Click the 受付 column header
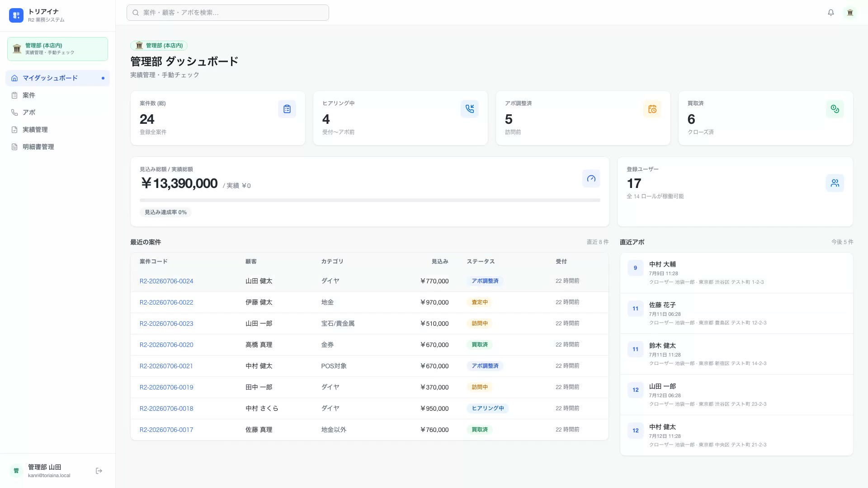Image resolution: width=868 pixels, height=488 pixels. coord(561,262)
